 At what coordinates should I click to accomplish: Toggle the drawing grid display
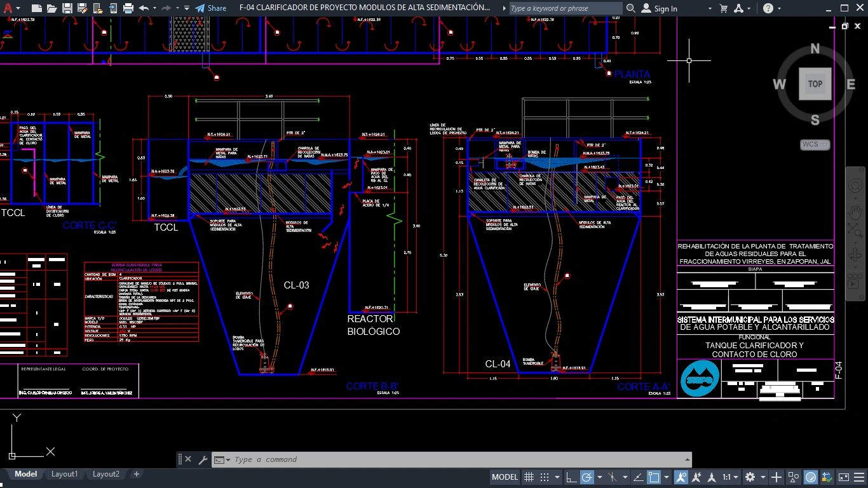point(528,477)
